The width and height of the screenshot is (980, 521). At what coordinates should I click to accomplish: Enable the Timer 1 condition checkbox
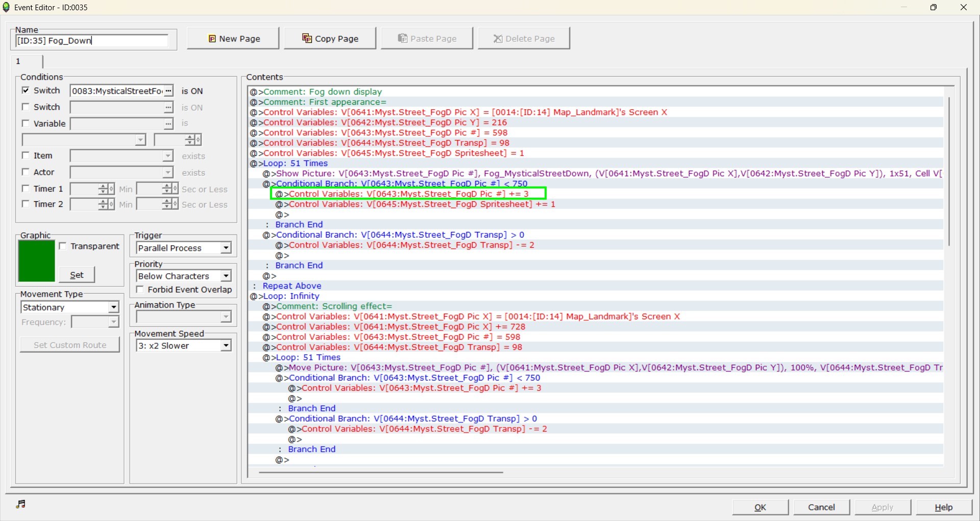(26, 188)
